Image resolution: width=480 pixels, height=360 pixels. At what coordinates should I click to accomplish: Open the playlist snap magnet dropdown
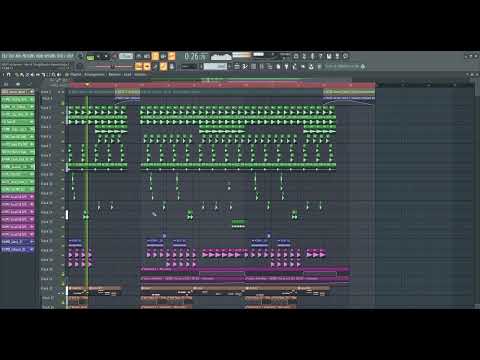pyautogui.click(x=9, y=75)
